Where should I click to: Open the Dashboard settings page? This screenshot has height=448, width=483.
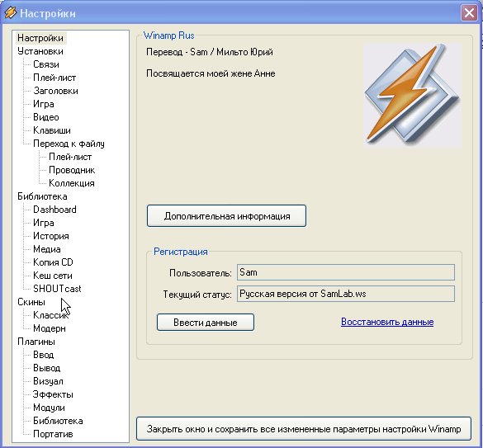(54, 210)
